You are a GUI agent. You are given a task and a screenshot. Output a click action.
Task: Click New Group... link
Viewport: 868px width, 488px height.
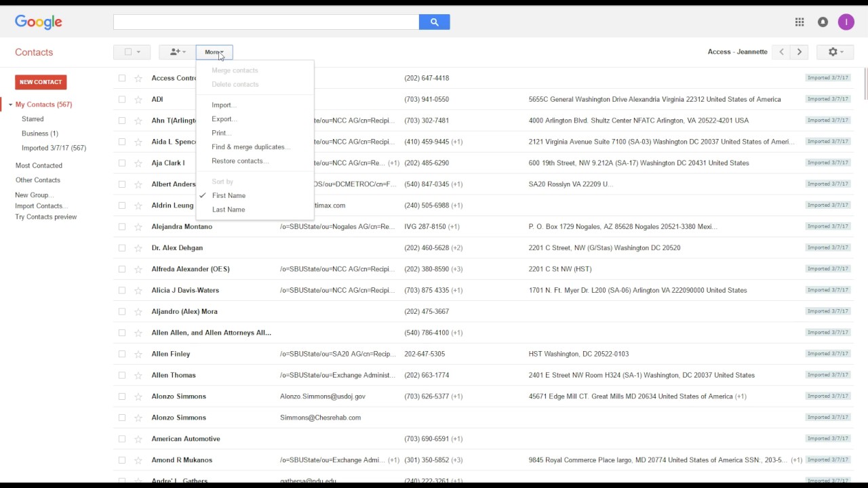point(34,195)
